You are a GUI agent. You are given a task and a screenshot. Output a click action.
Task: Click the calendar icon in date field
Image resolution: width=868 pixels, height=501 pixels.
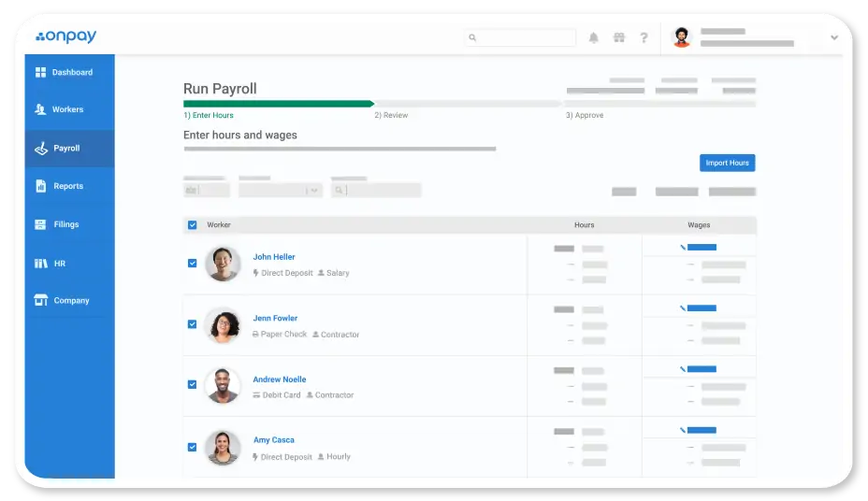[191, 191]
